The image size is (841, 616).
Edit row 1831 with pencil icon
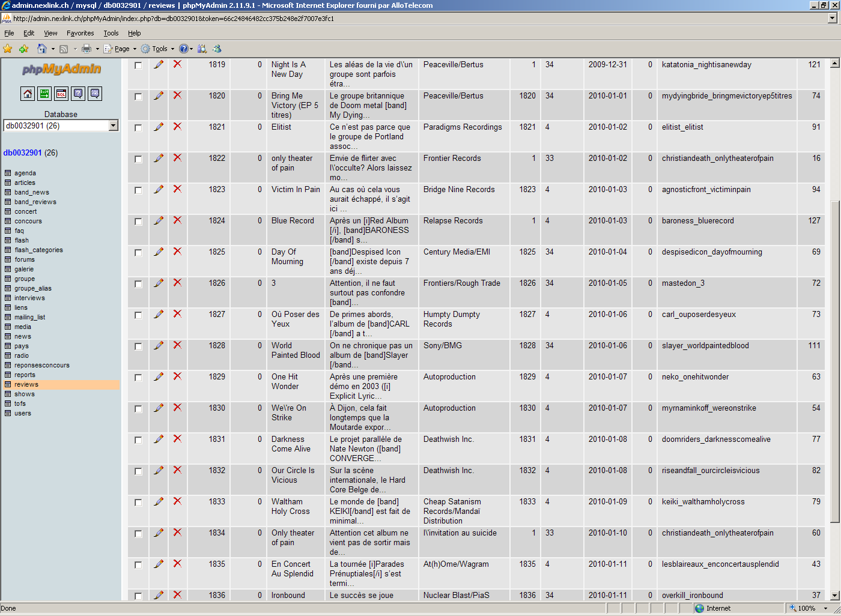click(x=159, y=439)
